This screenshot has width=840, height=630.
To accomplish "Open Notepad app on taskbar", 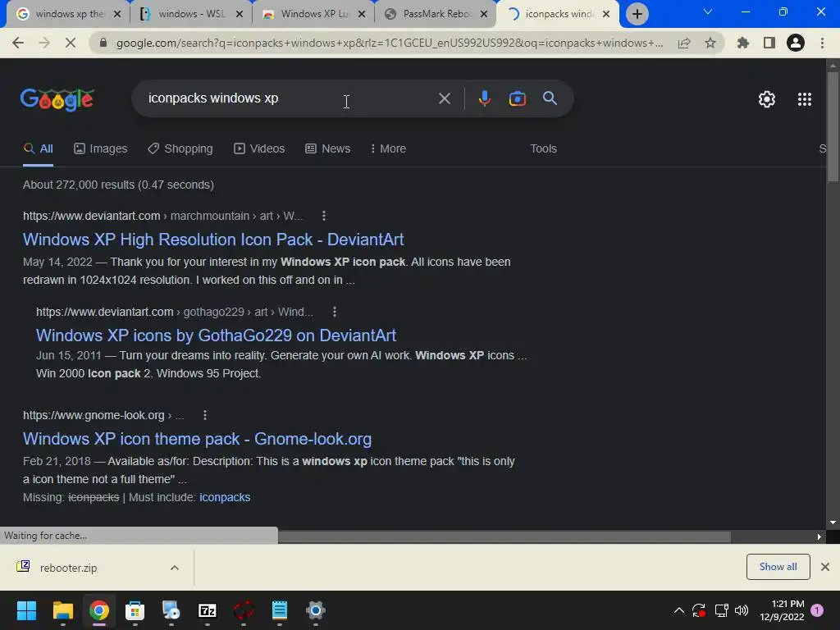I will click(x=280, y=610).
